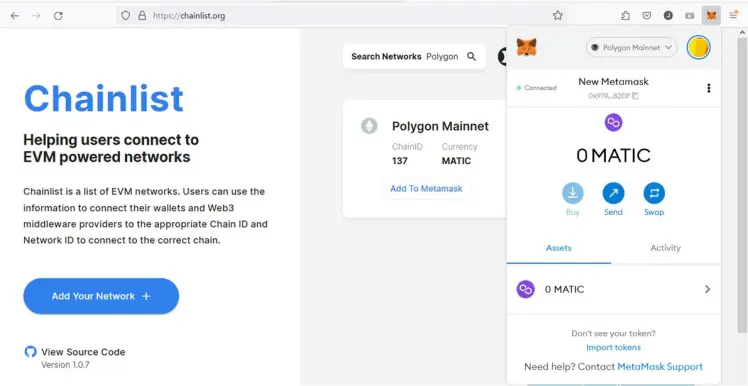
Task: Click the purple Polygon token logo above balance
Action: (x=613, y=123)
